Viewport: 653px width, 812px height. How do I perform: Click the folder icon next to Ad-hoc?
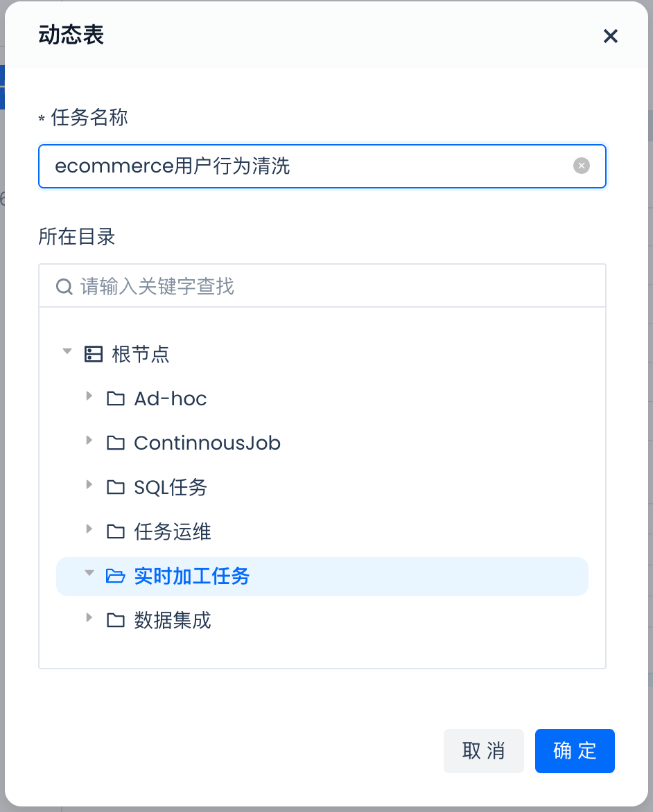[x=115, y=398]
